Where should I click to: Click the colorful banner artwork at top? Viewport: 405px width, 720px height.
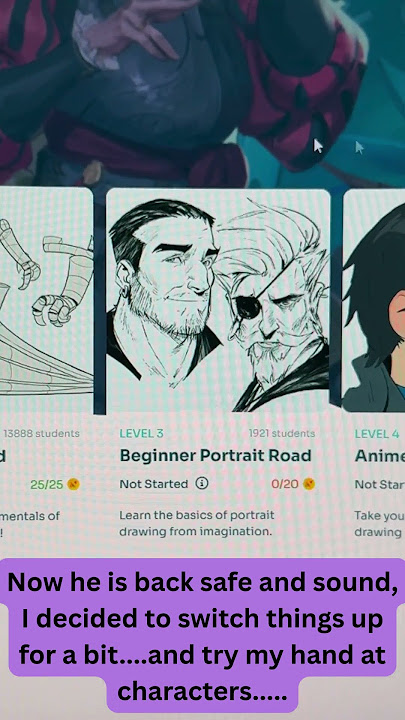[202, 92]
